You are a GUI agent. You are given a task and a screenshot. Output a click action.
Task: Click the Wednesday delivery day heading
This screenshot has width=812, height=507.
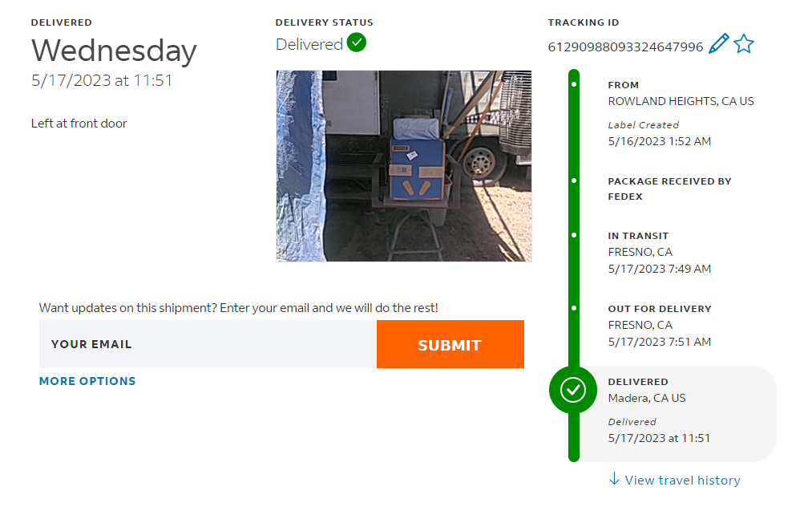click(x=114, y=51)
